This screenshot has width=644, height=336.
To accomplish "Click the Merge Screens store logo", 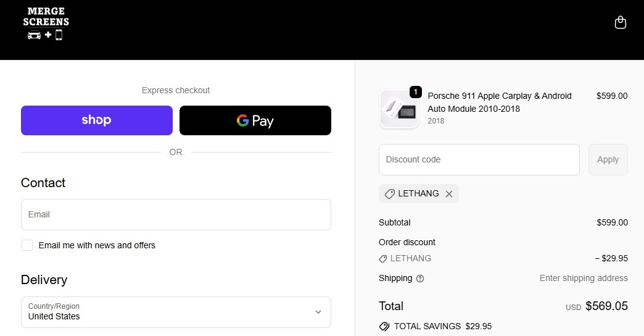I will click(46, 23).
